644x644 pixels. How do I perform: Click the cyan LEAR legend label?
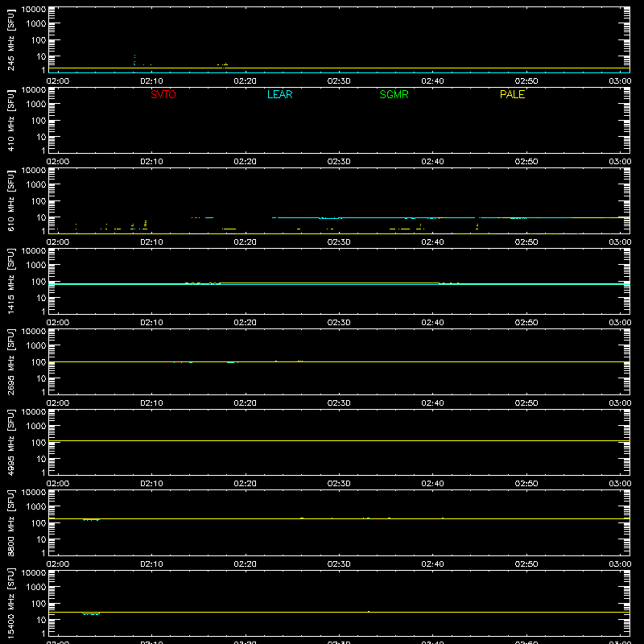coord(279,94)
